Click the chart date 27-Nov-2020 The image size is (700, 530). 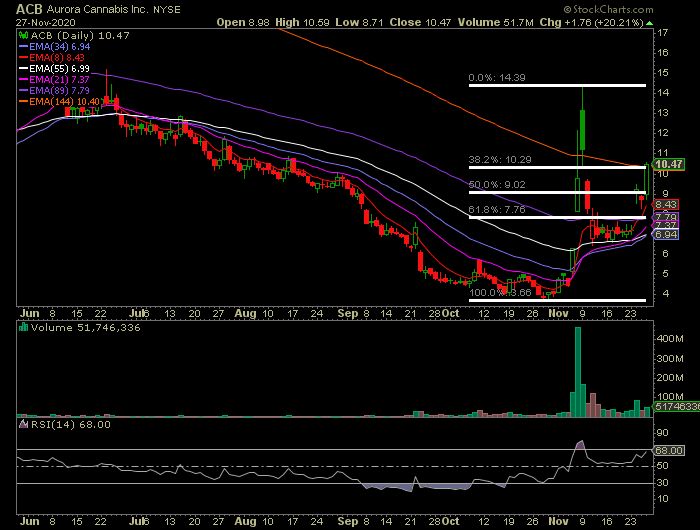point(46,22)
